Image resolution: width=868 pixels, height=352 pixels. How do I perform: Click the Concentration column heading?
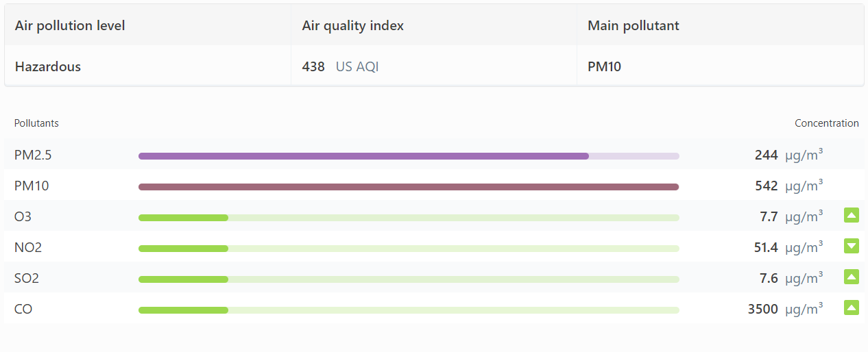coord(827,123)
